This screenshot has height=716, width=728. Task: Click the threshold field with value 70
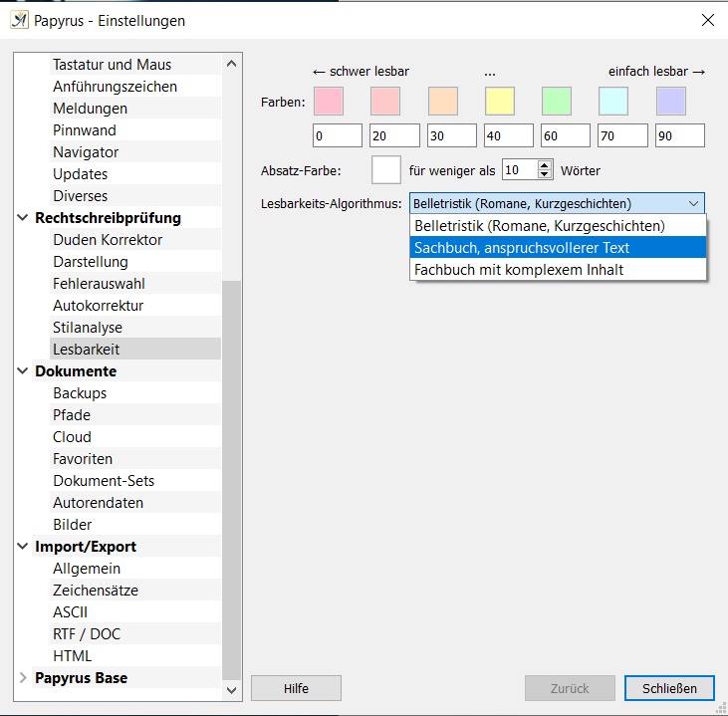click(622, 135)
